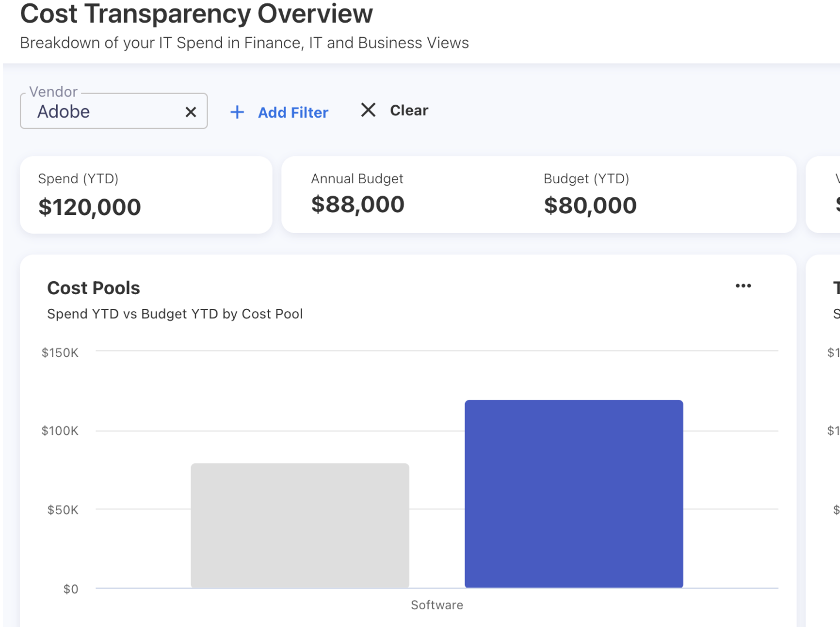Open the Vendor filter field showing Adobe

(102, 112)
